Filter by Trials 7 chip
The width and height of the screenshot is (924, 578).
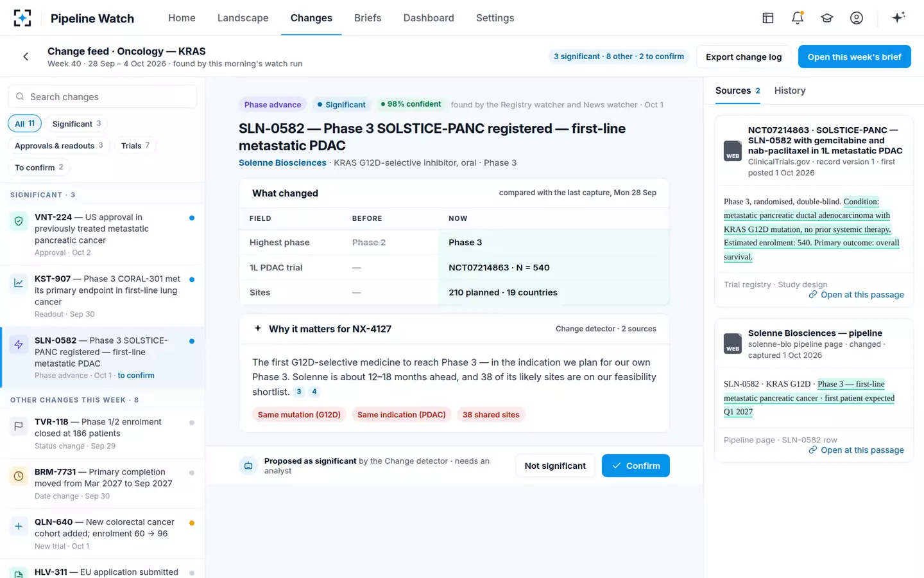[135, 146]
